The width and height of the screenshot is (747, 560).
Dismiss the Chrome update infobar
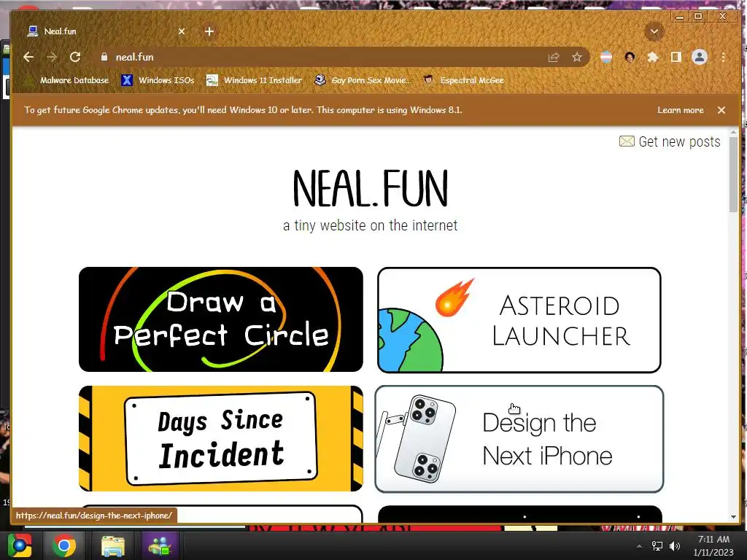pyautogui.click(x=721, y=110)
